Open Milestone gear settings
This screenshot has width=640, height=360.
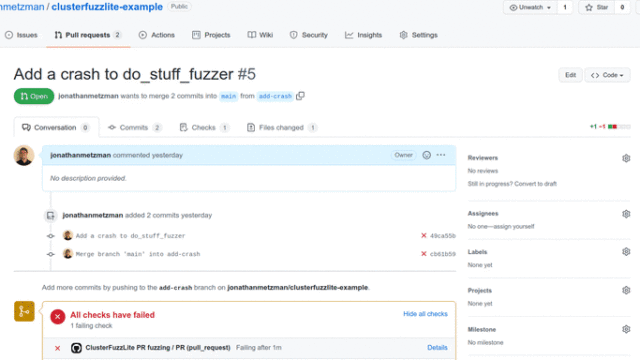click(626, 329)
